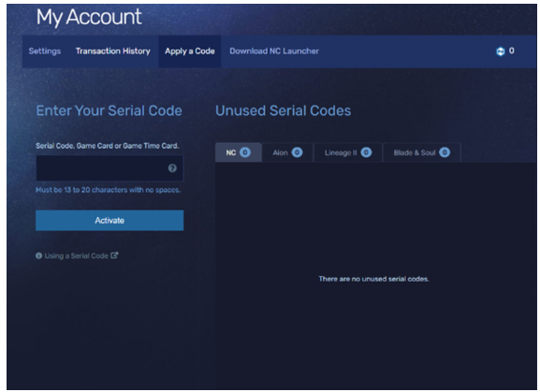Click the Lineage II tab count badge
540x392 pixels.
[366, 152]
